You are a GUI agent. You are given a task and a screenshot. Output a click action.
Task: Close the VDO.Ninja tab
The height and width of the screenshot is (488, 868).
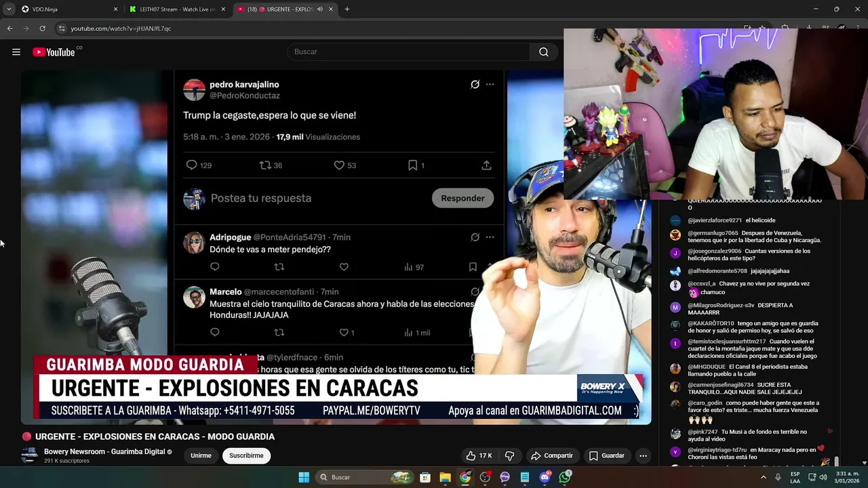click(115, 9)
